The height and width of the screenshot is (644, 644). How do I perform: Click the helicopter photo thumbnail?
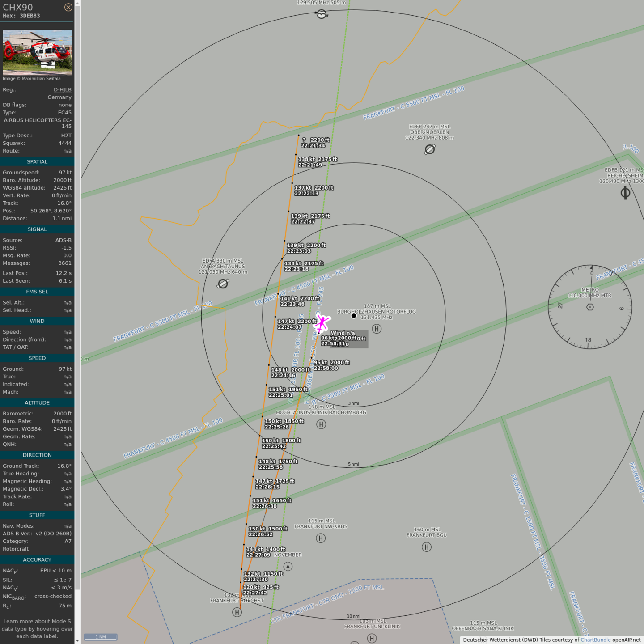(37, 52)
